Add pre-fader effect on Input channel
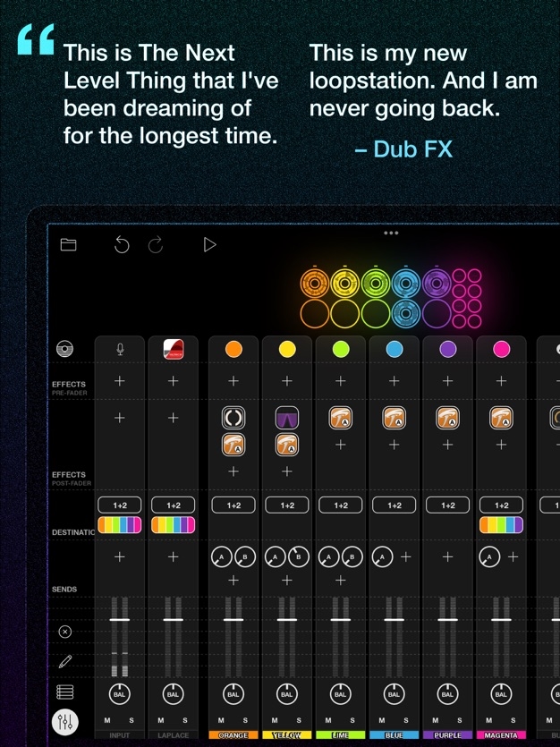Viewport: 560px width, 747px height. coord(120,380)
